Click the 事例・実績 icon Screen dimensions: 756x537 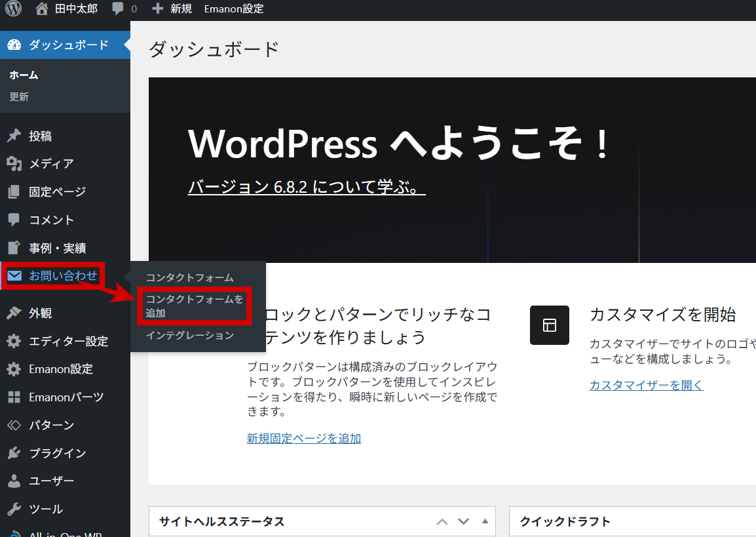tap(14, 247)
